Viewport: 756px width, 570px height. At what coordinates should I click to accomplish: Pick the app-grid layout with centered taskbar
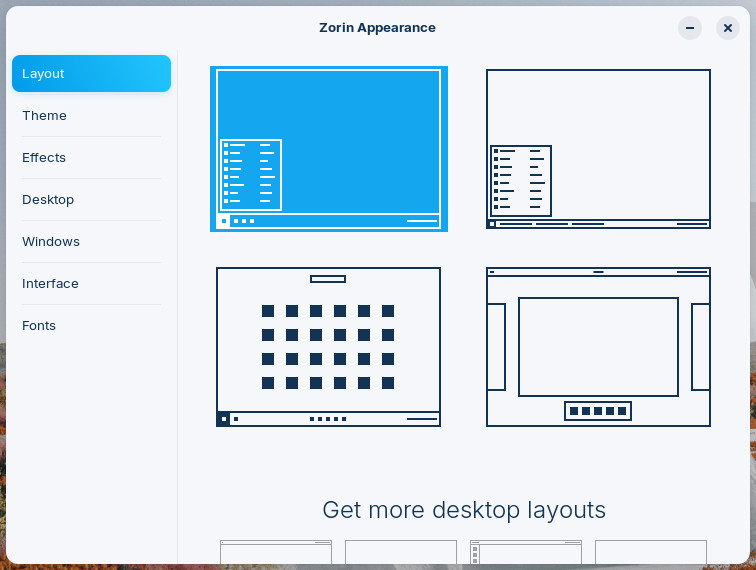tap(328, 347)
